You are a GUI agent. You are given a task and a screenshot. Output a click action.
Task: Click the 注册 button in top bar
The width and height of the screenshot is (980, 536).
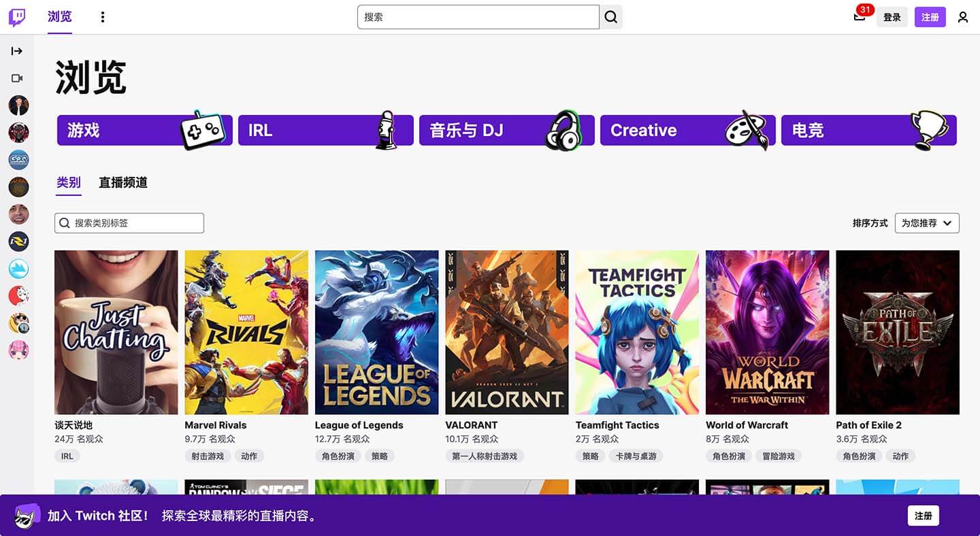point(930,17)
